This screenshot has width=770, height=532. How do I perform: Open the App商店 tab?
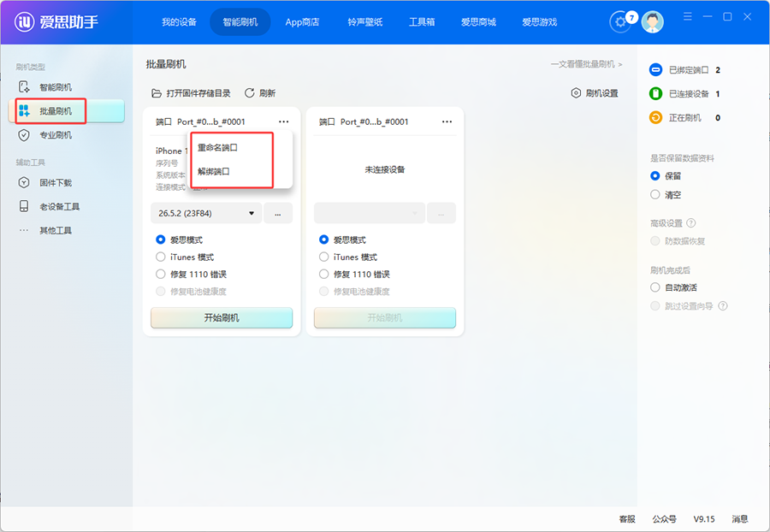point(302,22)
